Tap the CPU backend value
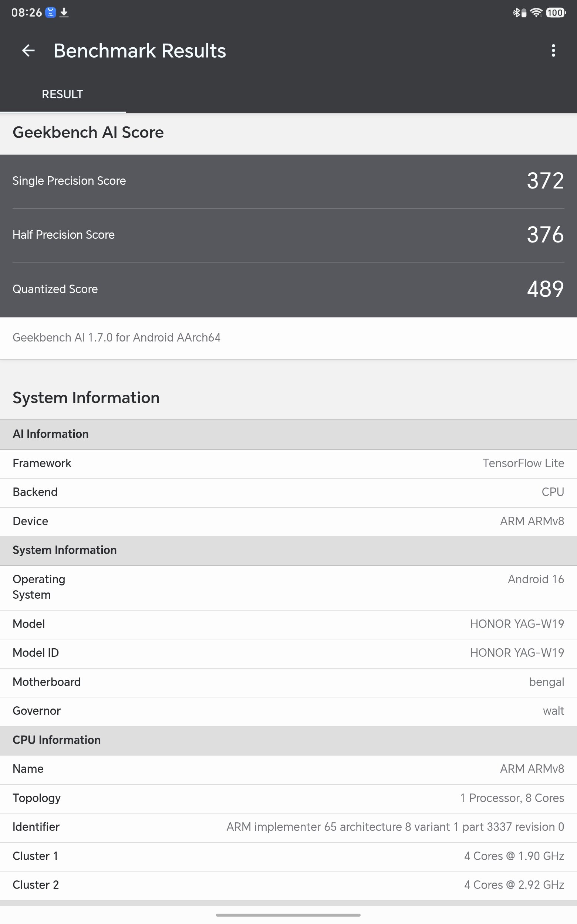 (553, 492)
